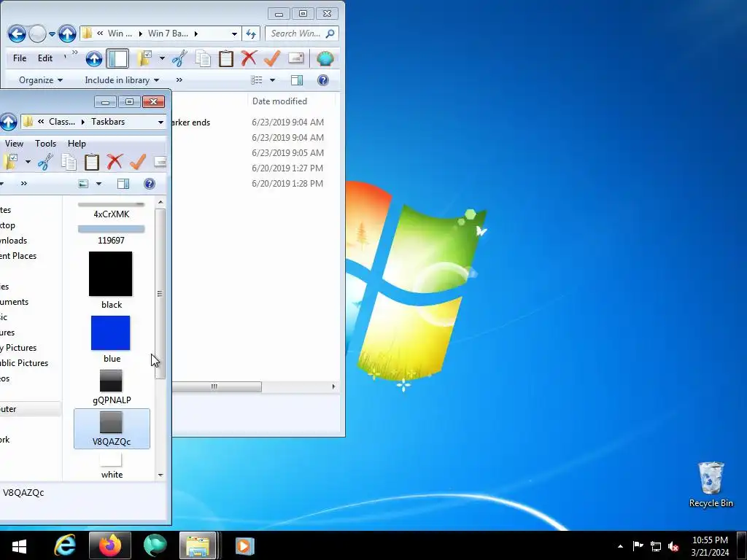The height and width of the screenshot is (560, 747).
Task: Select the blue image thumbnail
Action: [x=111, y=332]
